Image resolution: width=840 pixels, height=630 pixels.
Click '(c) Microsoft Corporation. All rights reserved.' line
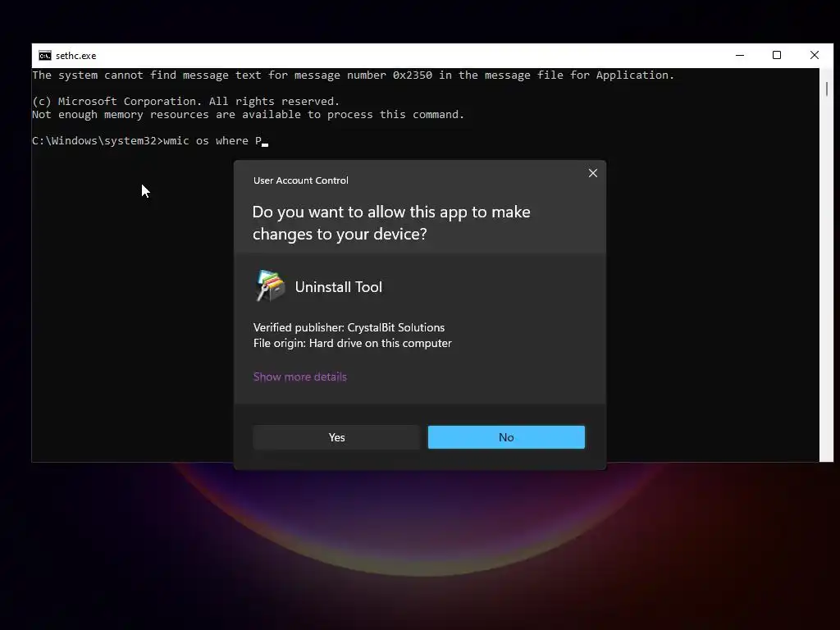pyautogui.click(x=185, y=101)
